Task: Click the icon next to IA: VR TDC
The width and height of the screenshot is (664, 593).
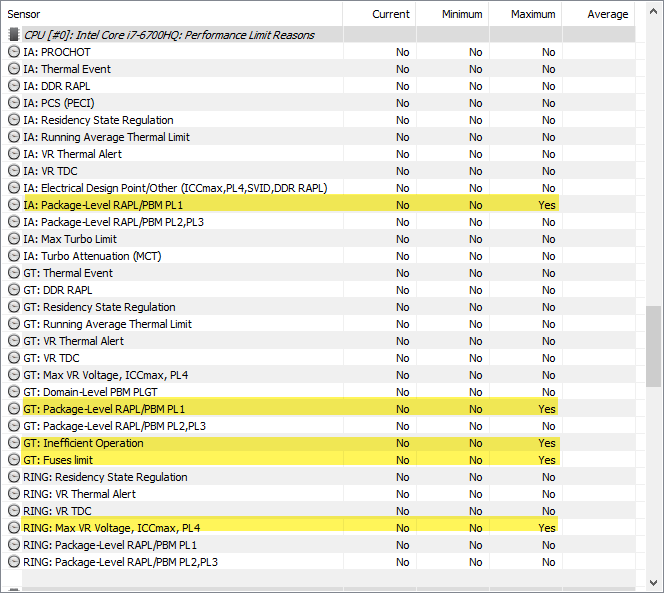Action: click(x=14, y=171)
